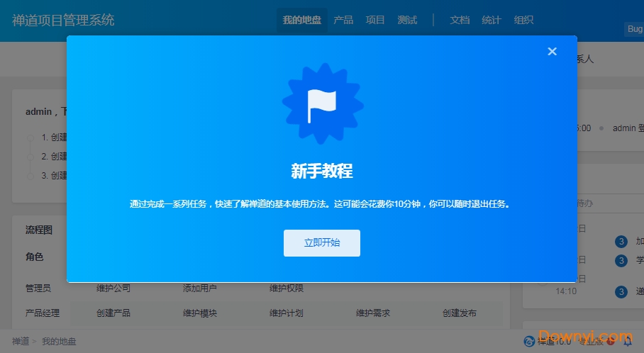Click the 禅道 breadcrumb link
The height and width of the screenshot is (353, 644).
(21, 342)
